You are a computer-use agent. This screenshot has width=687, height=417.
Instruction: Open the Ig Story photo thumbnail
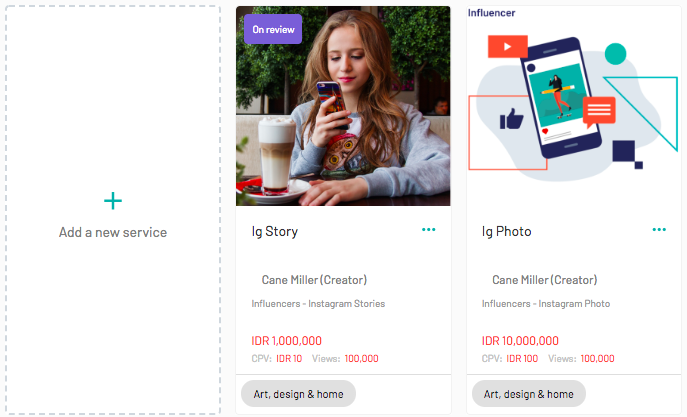(x=343, y=106)
